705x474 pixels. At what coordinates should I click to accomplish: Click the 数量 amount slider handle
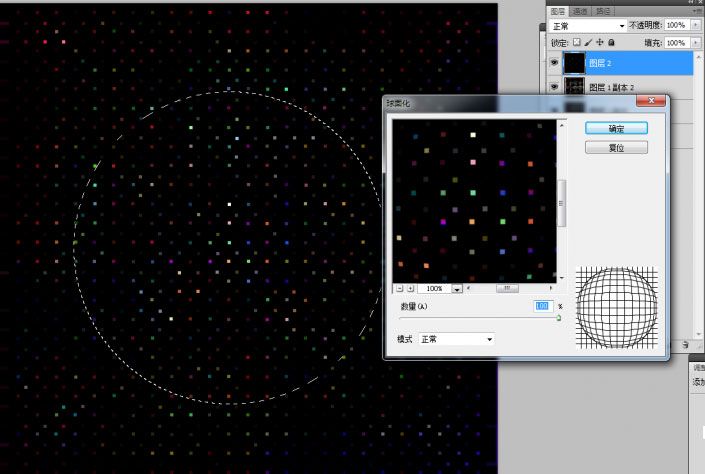(x=558, y=318)
